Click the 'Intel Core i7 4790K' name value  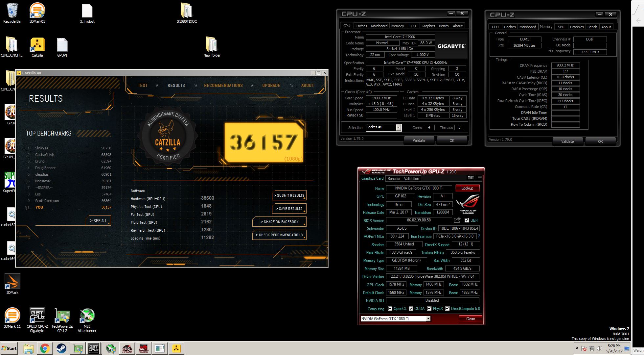pos(400,37)
